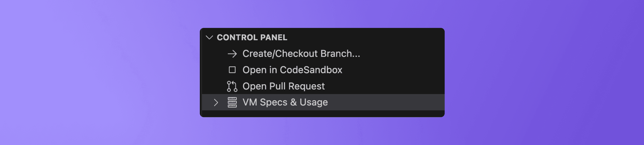Click the Open Pull Request entry
Screen dimensions: 644x145
pos(284,86)
